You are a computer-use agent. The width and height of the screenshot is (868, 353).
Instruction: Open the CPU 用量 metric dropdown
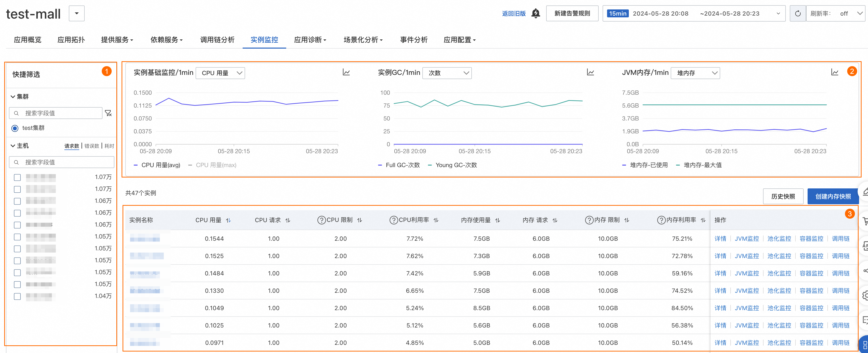[x=220, y=73]
